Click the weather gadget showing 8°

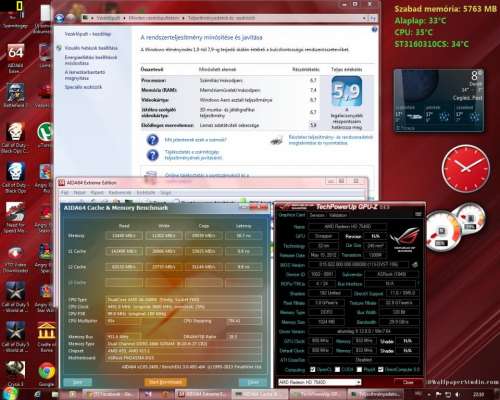pyautogui.click(x=439, y=101)
